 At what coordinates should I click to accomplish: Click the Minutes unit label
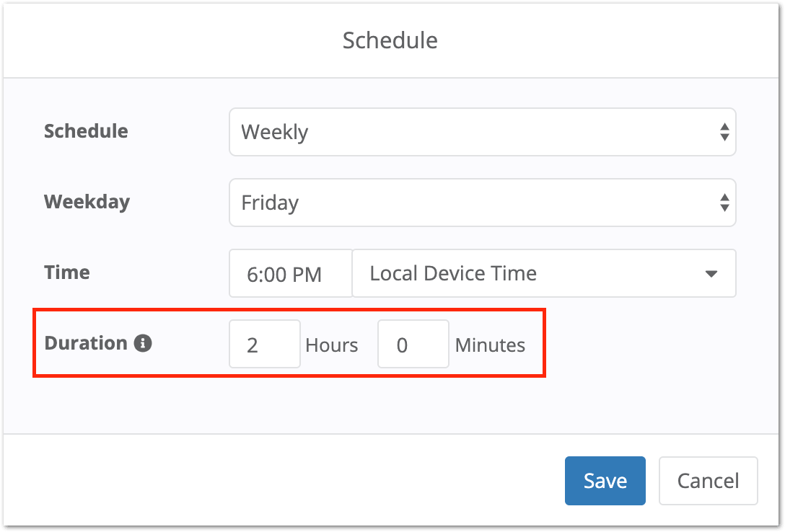click(490, 345)
